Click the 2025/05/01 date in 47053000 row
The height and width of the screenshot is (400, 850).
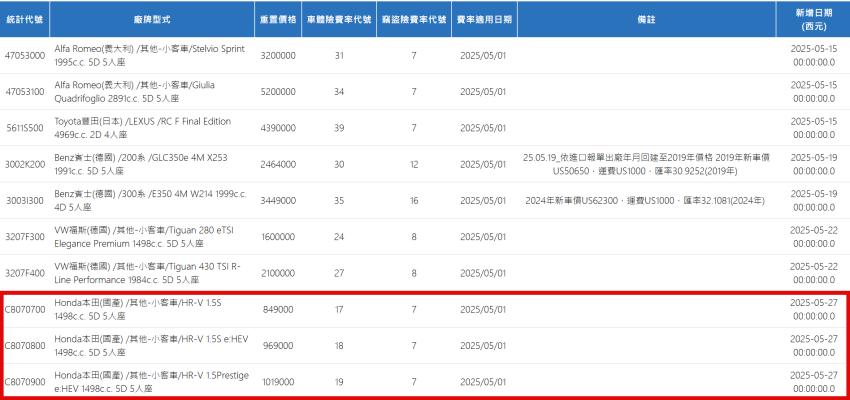(484, 55)
